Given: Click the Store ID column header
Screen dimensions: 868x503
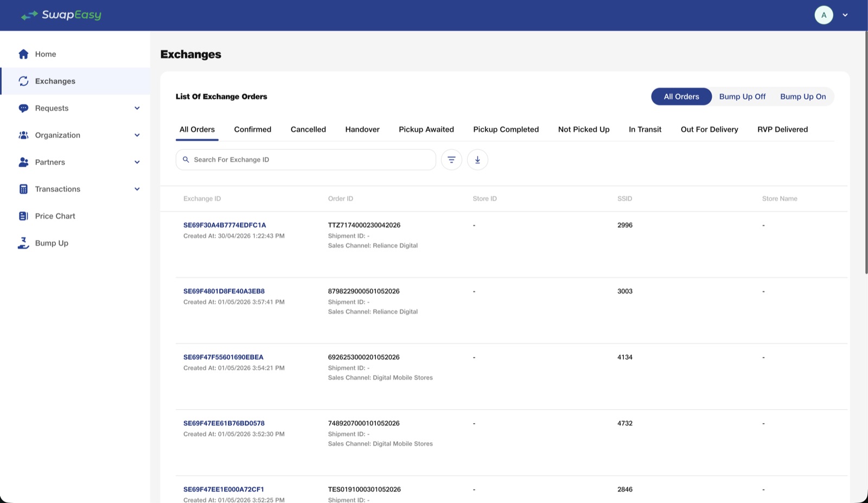Looking at the screenshot, I should [x=484, y=199].
